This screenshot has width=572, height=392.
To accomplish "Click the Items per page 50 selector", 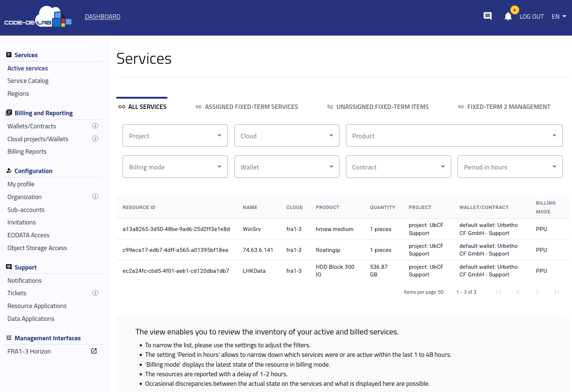I will 423,292.
